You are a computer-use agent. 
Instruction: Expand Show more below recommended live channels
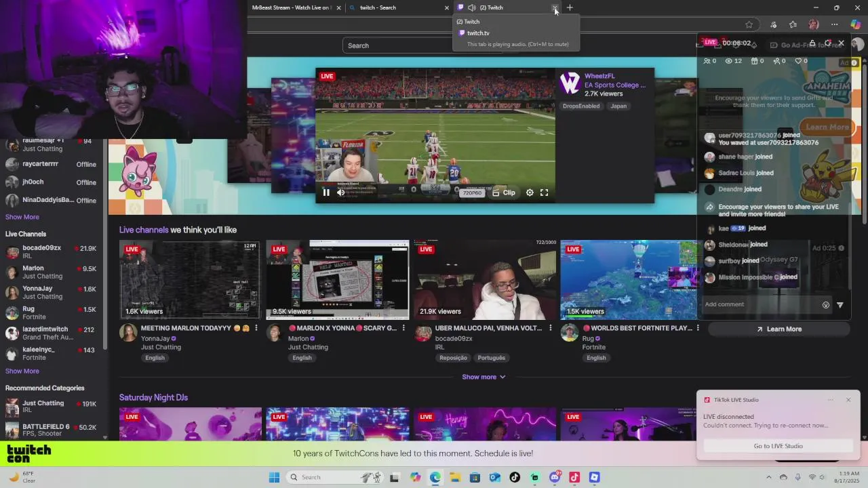pos(484,377)
